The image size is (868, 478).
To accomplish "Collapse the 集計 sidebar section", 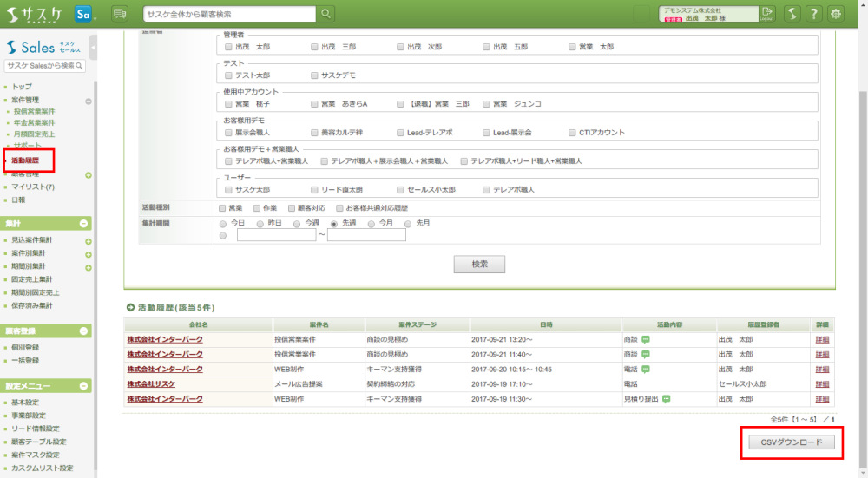I will coord(84,224).
